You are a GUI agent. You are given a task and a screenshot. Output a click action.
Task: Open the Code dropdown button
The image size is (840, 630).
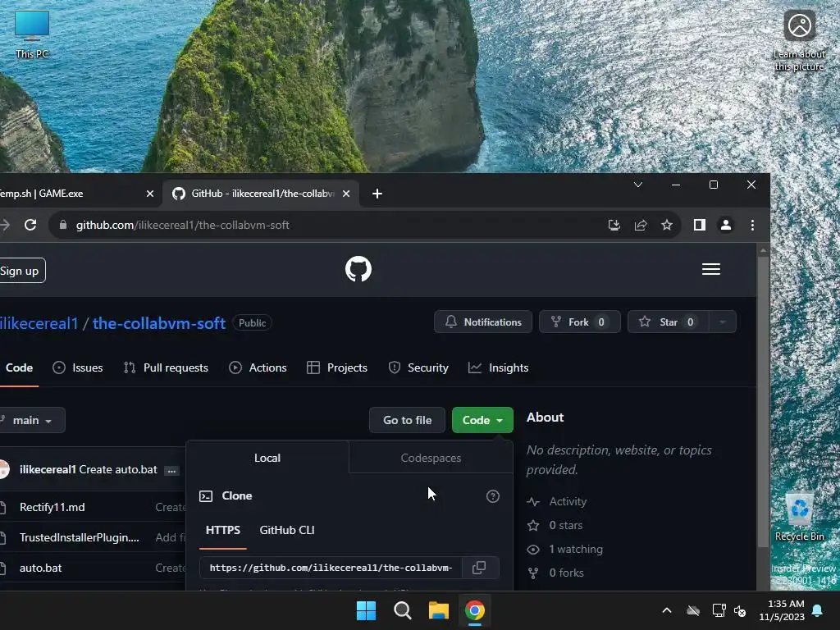point(482,420)
